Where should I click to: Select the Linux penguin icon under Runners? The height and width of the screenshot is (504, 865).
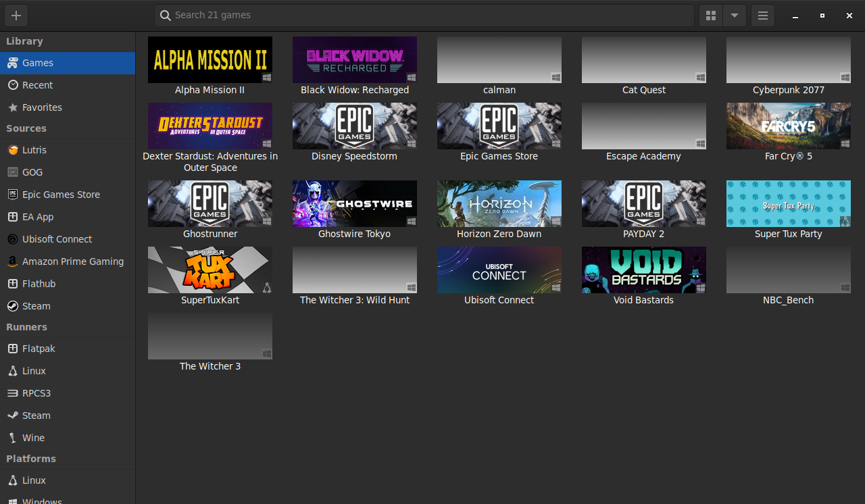coord(13,371)
